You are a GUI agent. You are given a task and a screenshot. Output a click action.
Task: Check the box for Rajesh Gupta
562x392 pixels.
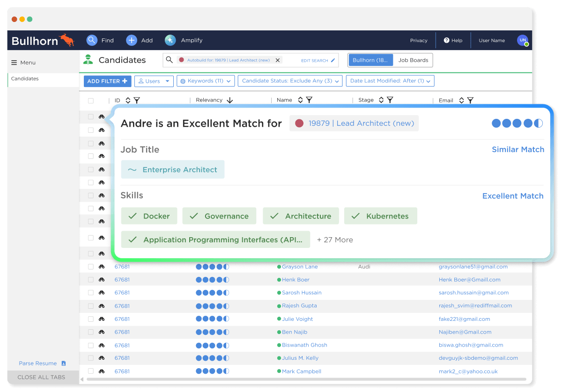tap(91, 306)
